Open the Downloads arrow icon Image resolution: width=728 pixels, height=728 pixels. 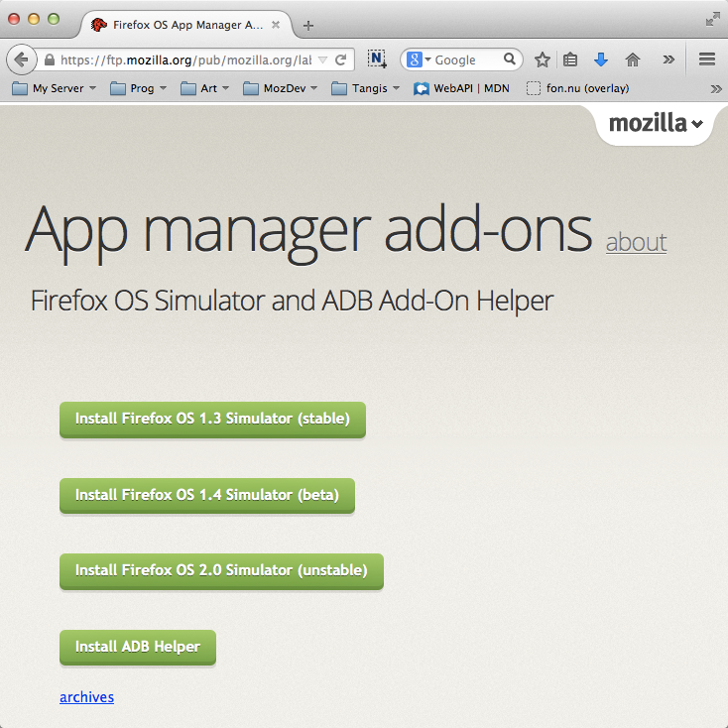pos(601,60)
